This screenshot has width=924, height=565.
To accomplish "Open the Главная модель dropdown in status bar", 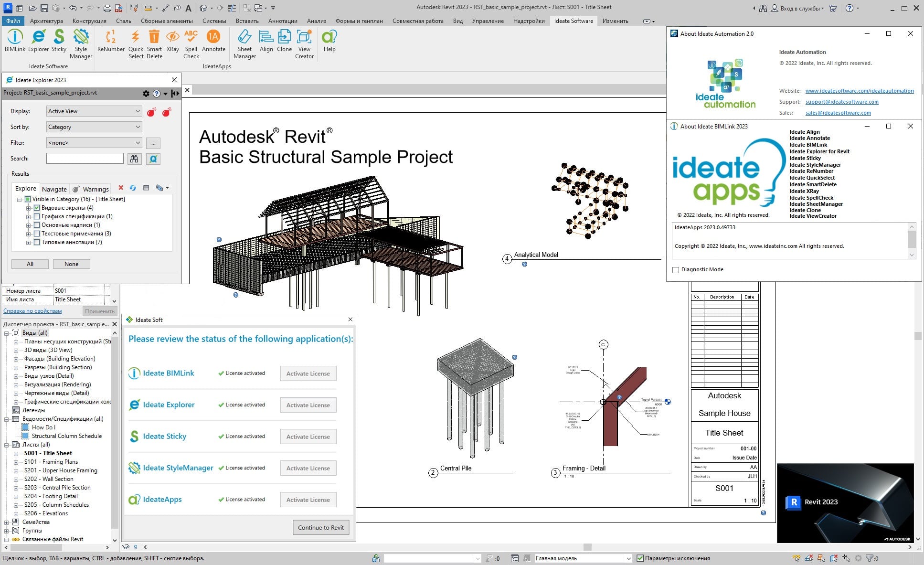I will [583, 558].
